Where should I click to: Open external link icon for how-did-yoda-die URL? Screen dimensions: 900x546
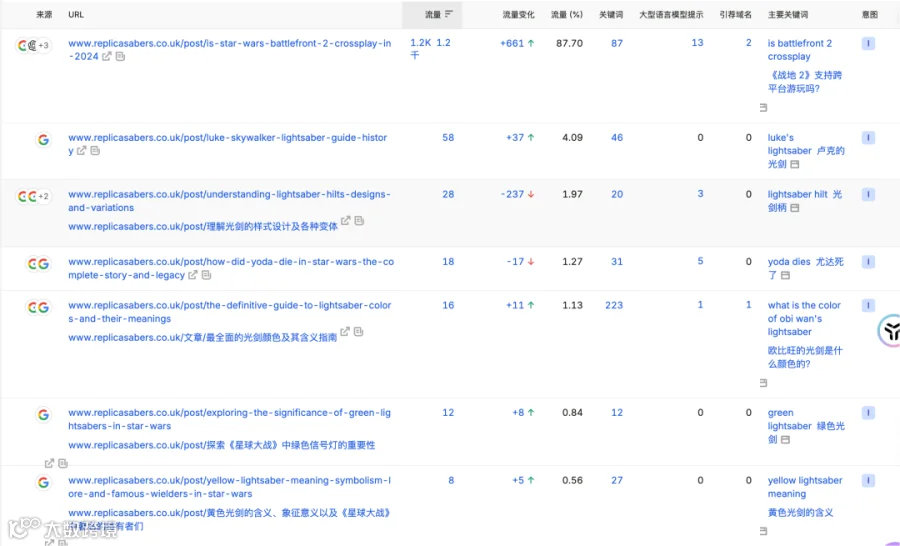(x=193, y=275)
